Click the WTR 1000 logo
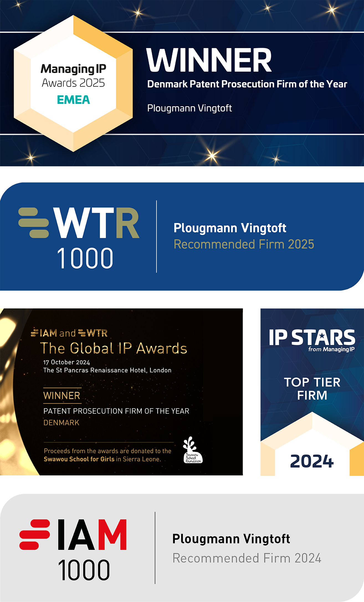This screenshot has height=602, width=364. coord(79,238)
